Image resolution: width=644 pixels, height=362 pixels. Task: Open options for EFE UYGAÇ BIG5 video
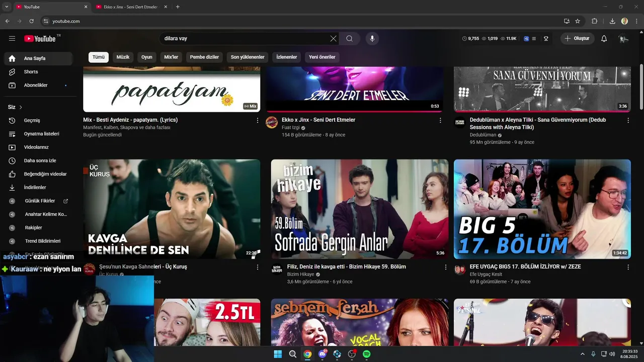click(628, 267)
